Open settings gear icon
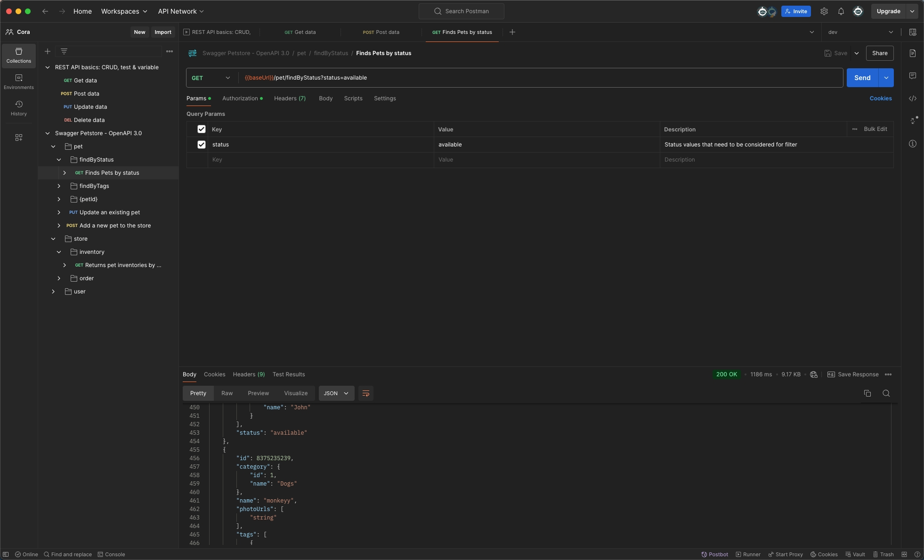This screenshot has width=924, height=560. tap(824, 11)
